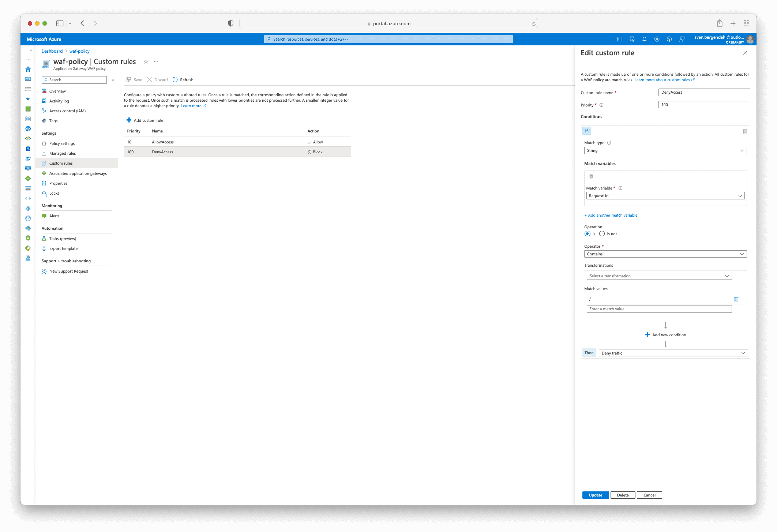This screenshot has width=777, height=532.
Task: Close the Edit custom rule panel
Action: (745, 53)
